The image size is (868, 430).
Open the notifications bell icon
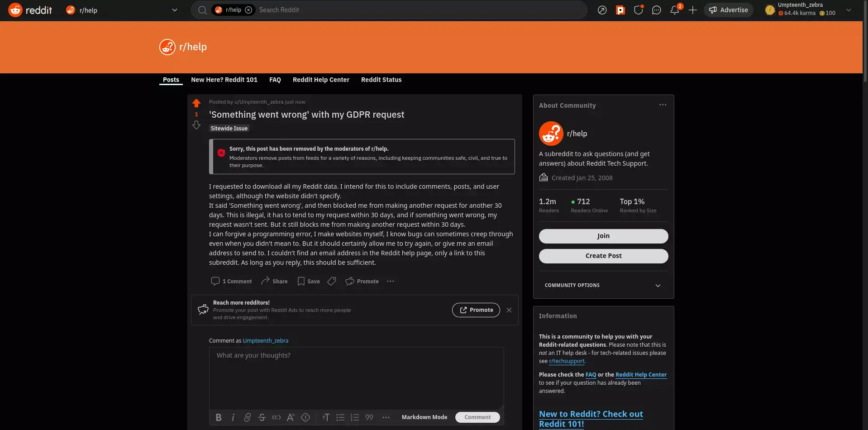[674, 10]
